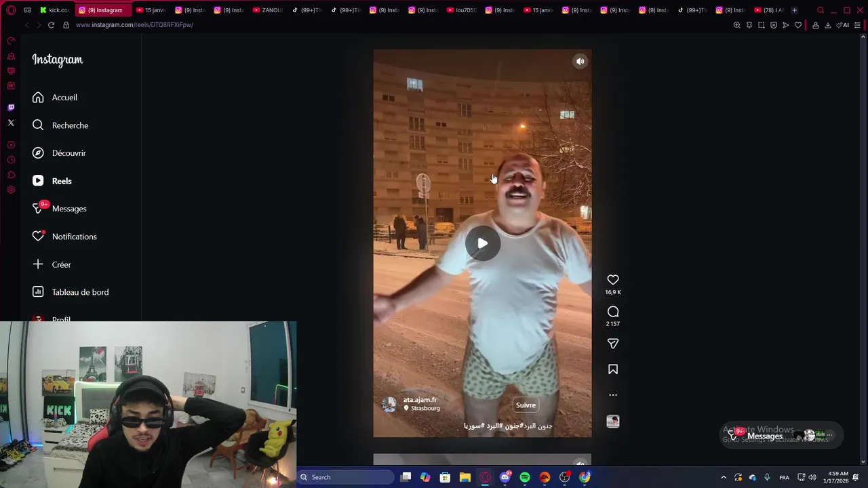Click Créer to create a post
Viewport: 868px width, 488px height.
click(52, 264)
